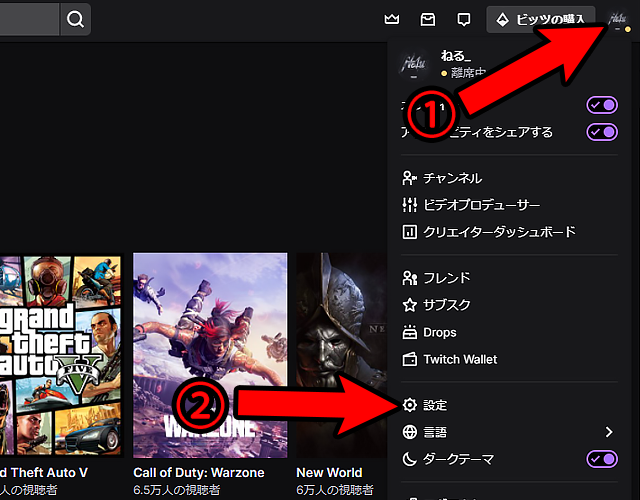Open the whispers chat bubble icon
This screenshot has height=500, width=640.
point(464,20)
